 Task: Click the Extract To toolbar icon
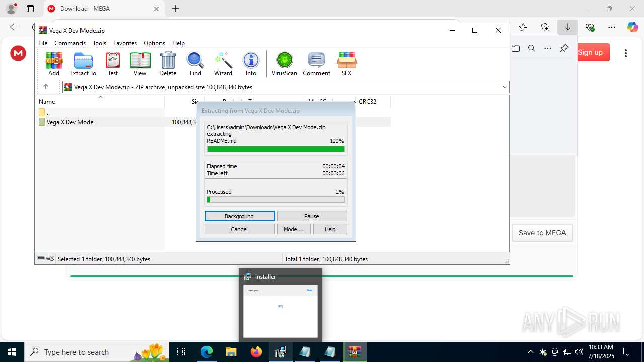[83, 64]
